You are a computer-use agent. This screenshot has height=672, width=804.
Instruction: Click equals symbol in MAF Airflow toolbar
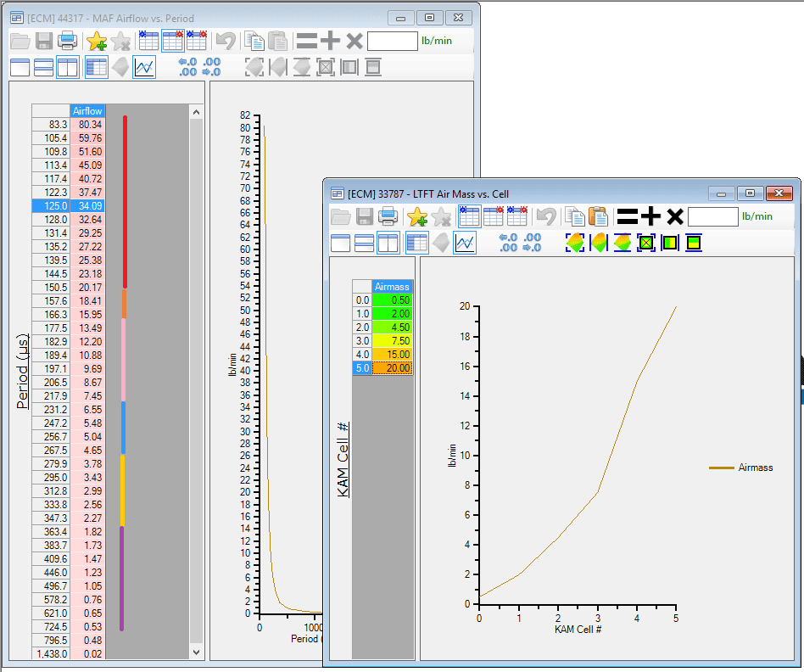[307, 41]
